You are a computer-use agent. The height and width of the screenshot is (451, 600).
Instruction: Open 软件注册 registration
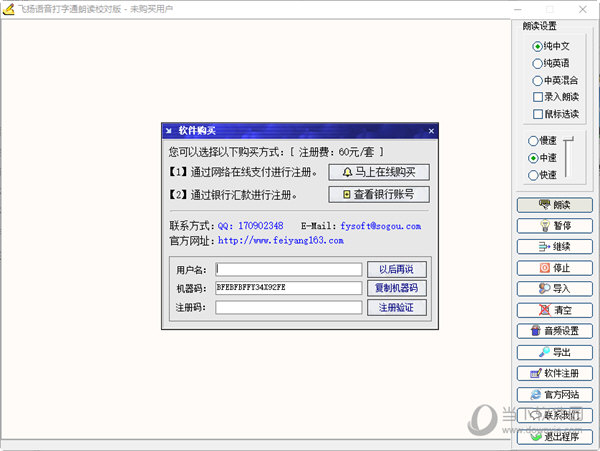click(554, 373)
